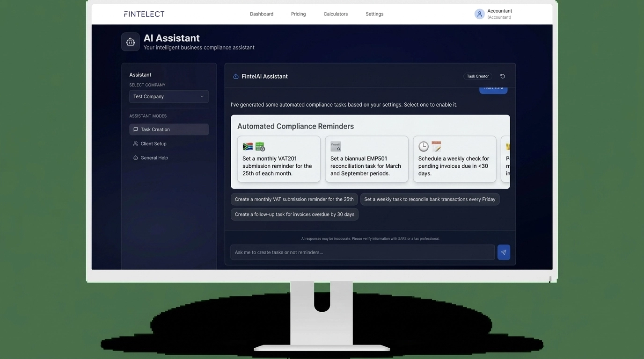Click the Task Creator badge
This screenshot has height=359, width=644.
pos(477,76)
